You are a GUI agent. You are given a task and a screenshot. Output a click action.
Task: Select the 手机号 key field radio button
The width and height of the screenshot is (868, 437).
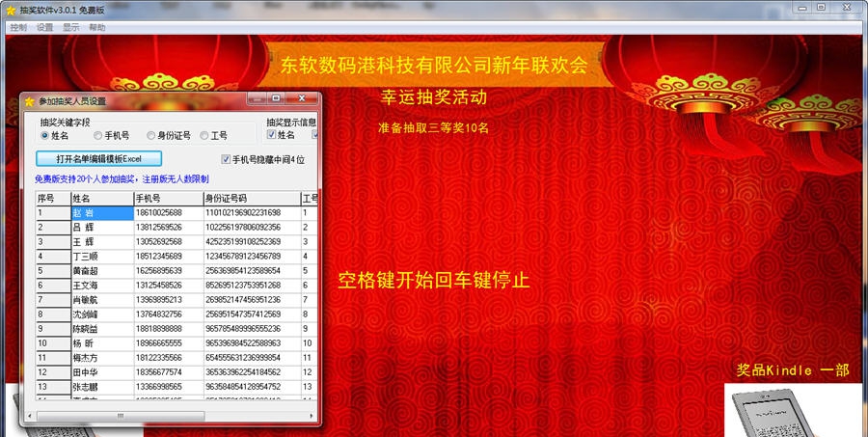98,135
